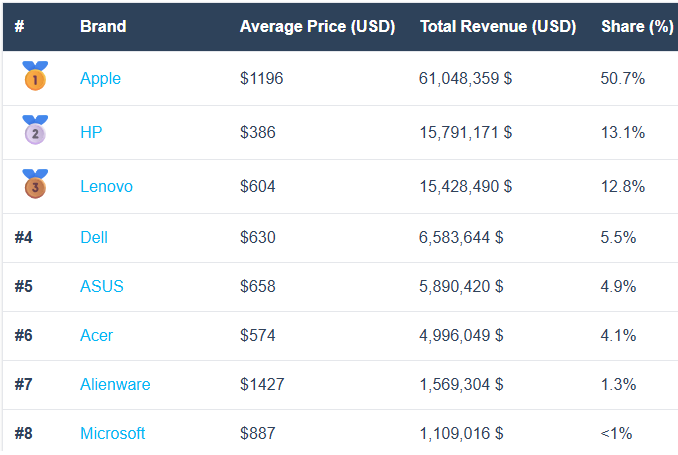Screen dimensions: 678x455
Task: Open the Microsoft brand link
Action: [112, 433]
